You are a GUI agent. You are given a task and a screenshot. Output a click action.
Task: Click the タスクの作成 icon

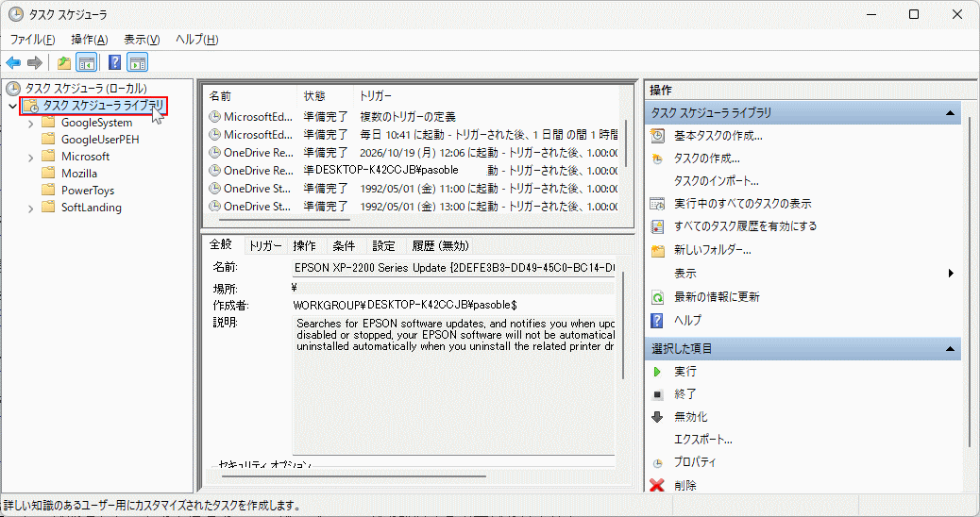click(657, 158)
